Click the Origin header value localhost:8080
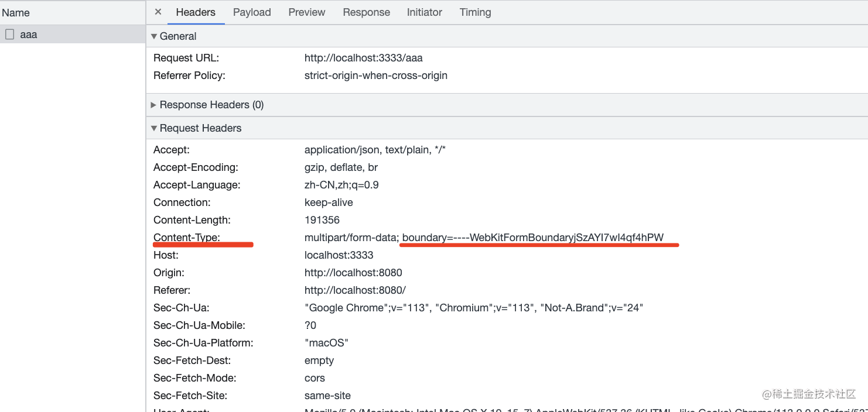 [353, 273]
